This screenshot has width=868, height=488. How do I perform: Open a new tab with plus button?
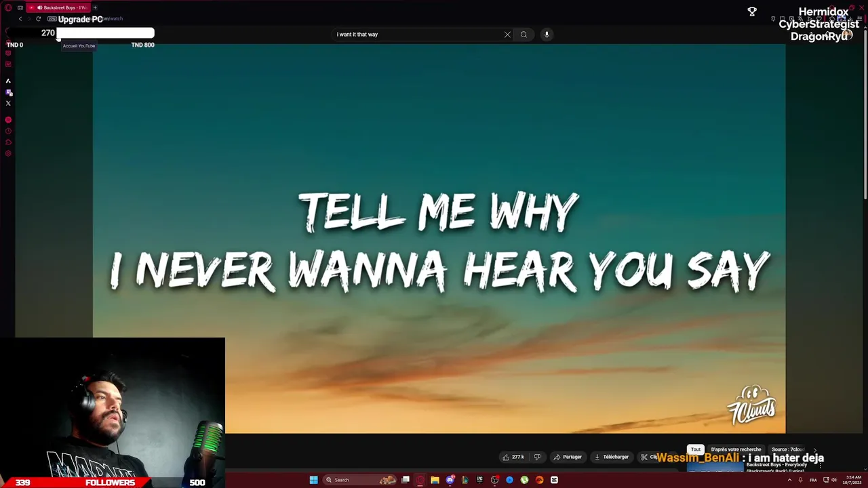click(95, 7)
